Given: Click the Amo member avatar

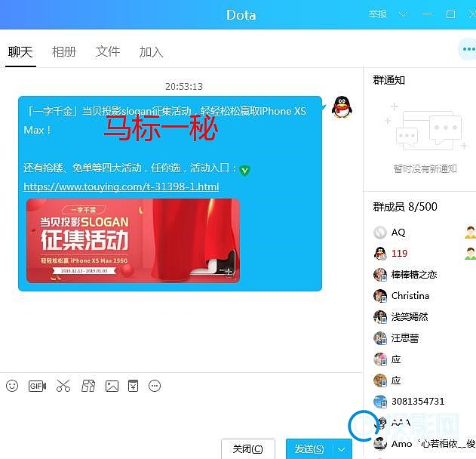Looking at the screenshot, I should coord(380,443).
